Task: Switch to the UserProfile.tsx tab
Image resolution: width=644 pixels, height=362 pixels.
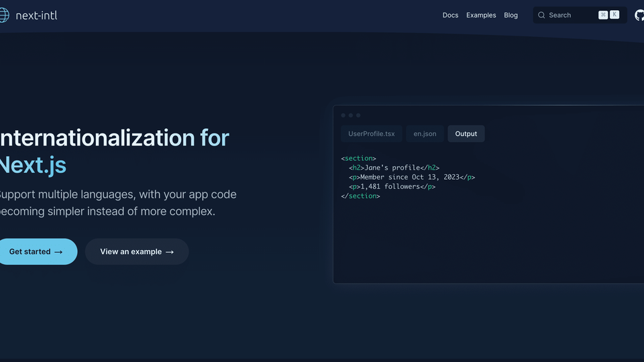Action: click(371, 134)
